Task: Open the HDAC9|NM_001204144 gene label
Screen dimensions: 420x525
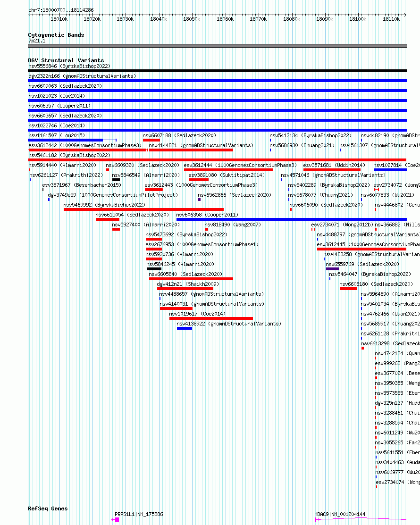Action: coord(340,514)
